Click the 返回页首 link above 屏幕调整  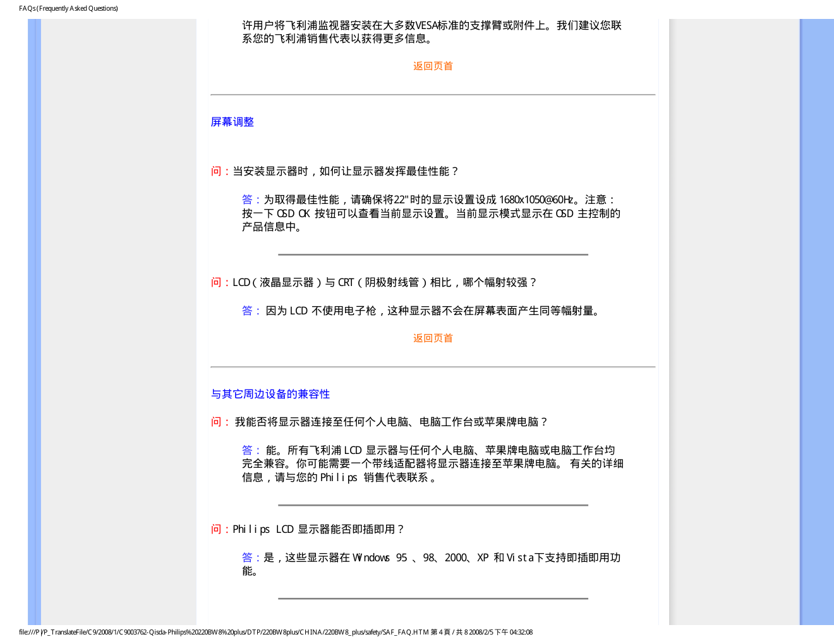(433, 66)
